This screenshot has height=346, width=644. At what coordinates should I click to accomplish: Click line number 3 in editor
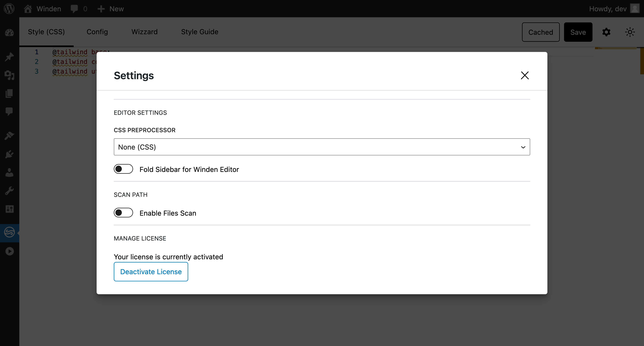(x=36, y=71)
